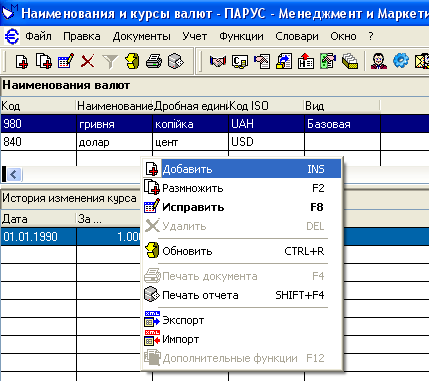
Task: Click the red X delete toolbar icon
Action: tap(88, 61)
